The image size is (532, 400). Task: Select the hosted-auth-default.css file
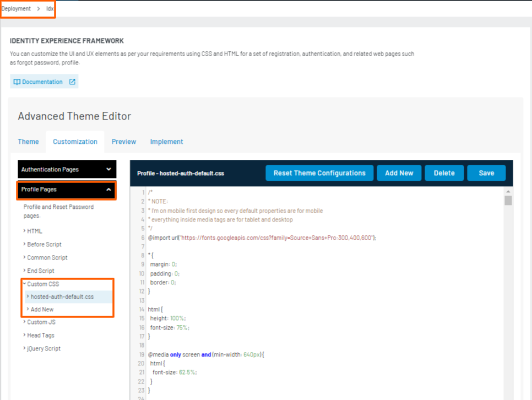pyautogui.click(x=62, y=297)
